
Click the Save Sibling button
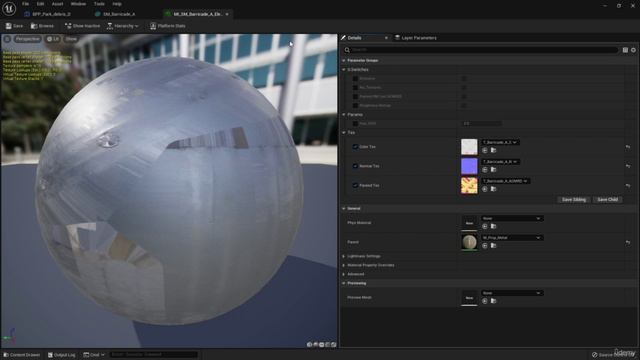[573, 200]
